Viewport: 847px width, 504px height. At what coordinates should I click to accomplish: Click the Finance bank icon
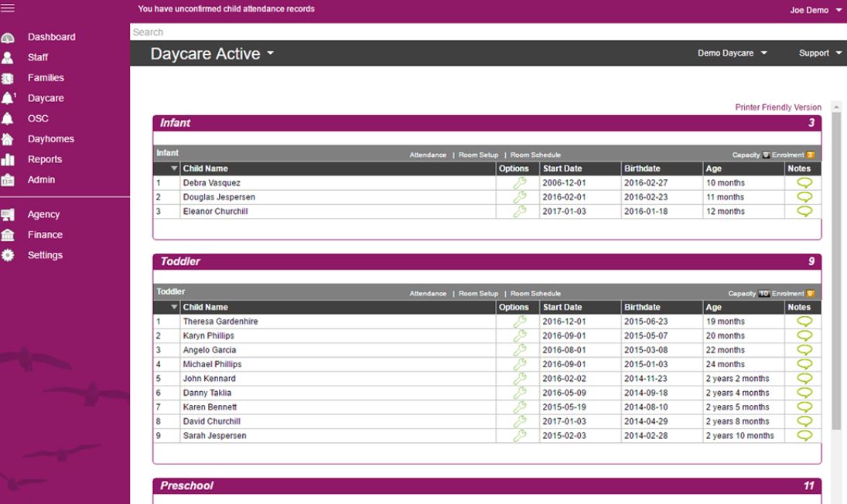click(8, 235)
